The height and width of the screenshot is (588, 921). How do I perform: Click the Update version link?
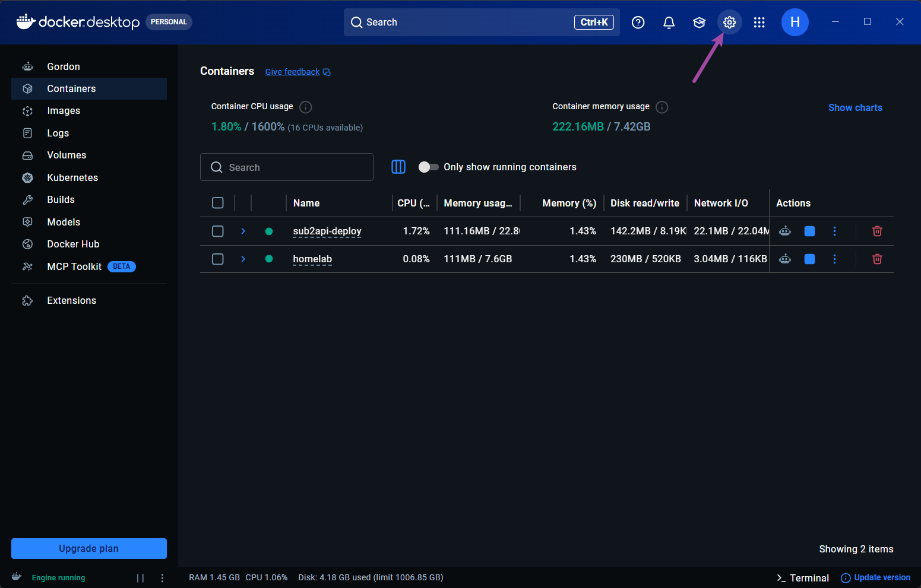(875, 577)
